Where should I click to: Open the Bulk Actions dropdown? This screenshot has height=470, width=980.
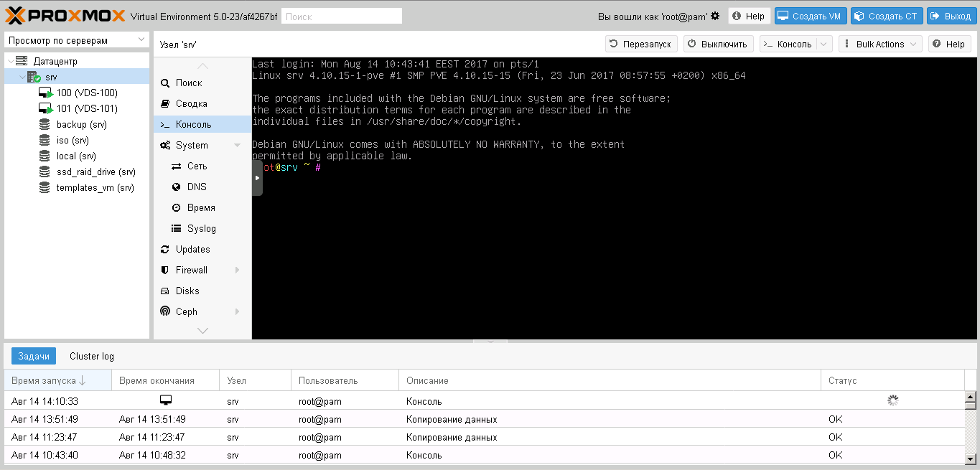(x=880, y=44)
